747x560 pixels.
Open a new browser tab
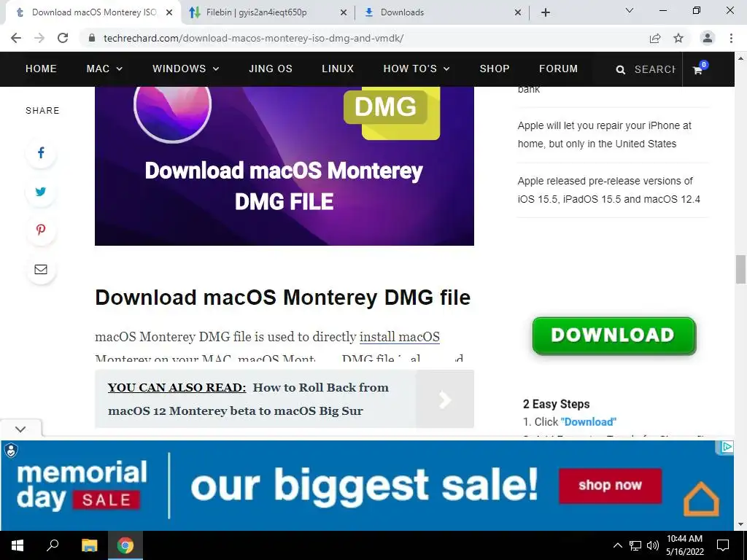click(x=546, y=12)
